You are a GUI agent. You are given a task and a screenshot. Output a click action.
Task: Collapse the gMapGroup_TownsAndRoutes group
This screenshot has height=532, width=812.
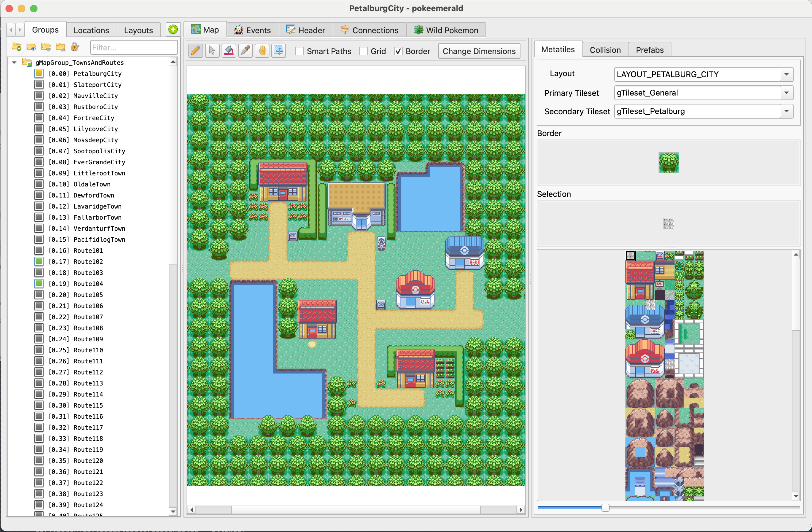(x=14, y=62)
